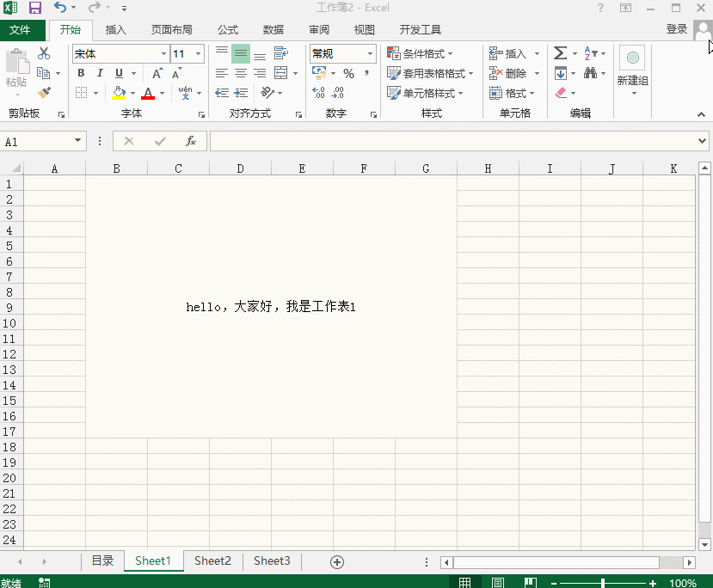The height and width of the screenshot is (588, 713).
Task: Toggle left text alignment
Action: (221, 73)
